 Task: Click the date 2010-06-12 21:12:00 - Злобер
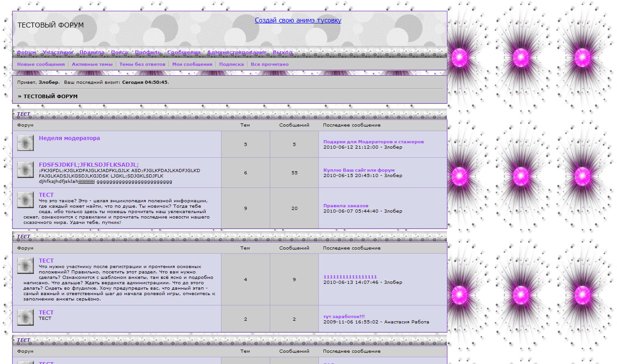(x=363, y=147)
